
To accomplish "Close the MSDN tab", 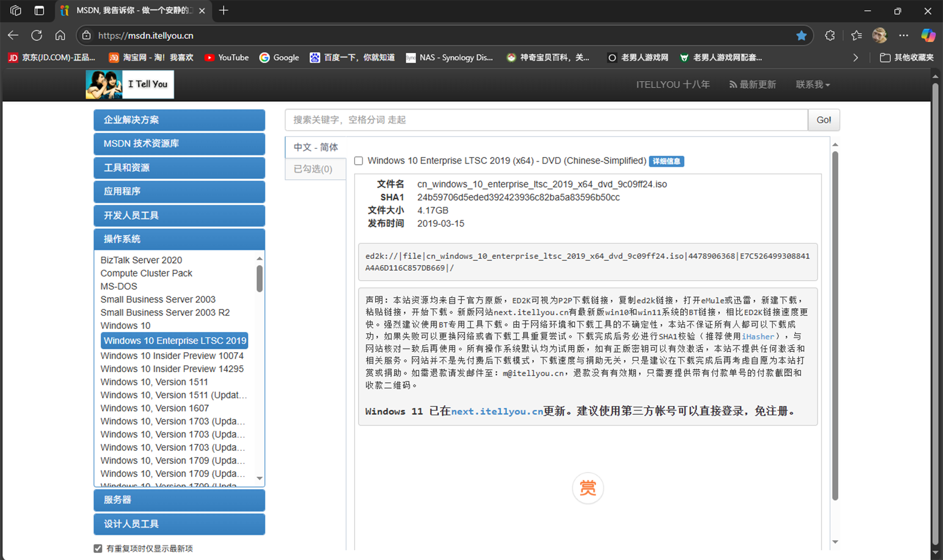I will click(202, 10).
